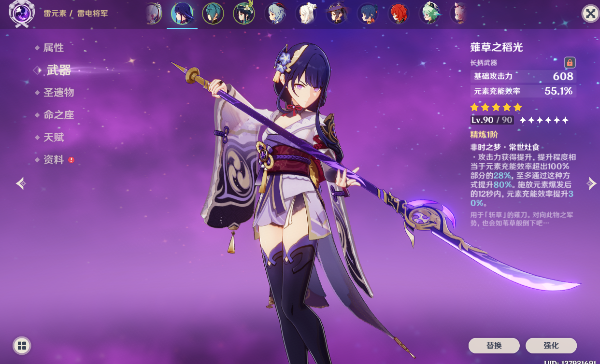
Task: Switch to Diluc's red-haired portrait
Action: click(399, 14)
